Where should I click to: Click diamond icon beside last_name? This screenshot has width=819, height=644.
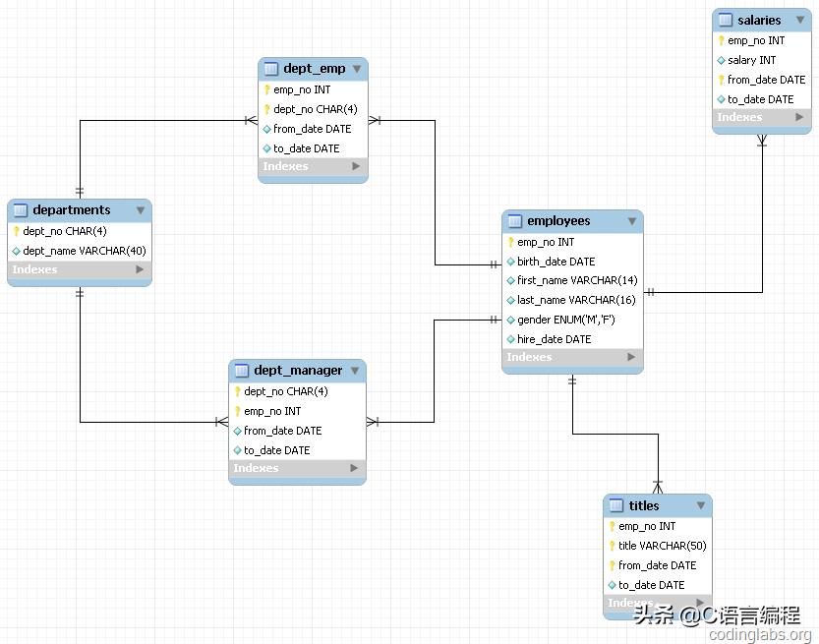(x=511, y=300)
